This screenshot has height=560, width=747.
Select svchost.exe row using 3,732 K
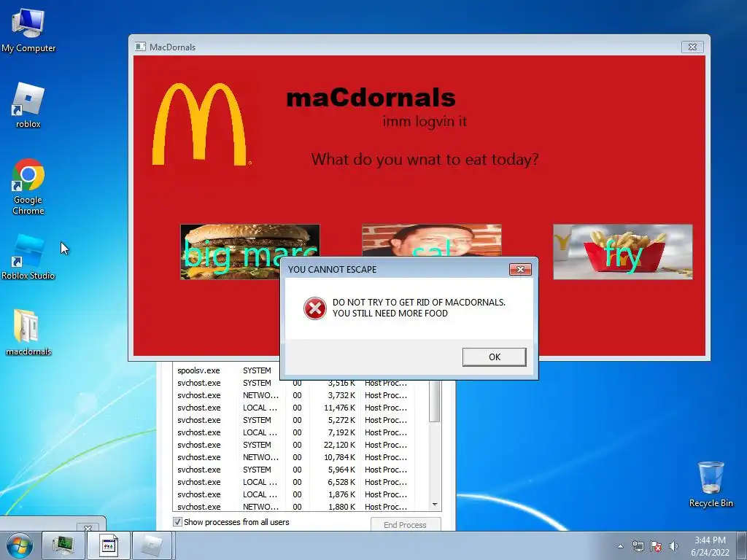coord(301,395)
